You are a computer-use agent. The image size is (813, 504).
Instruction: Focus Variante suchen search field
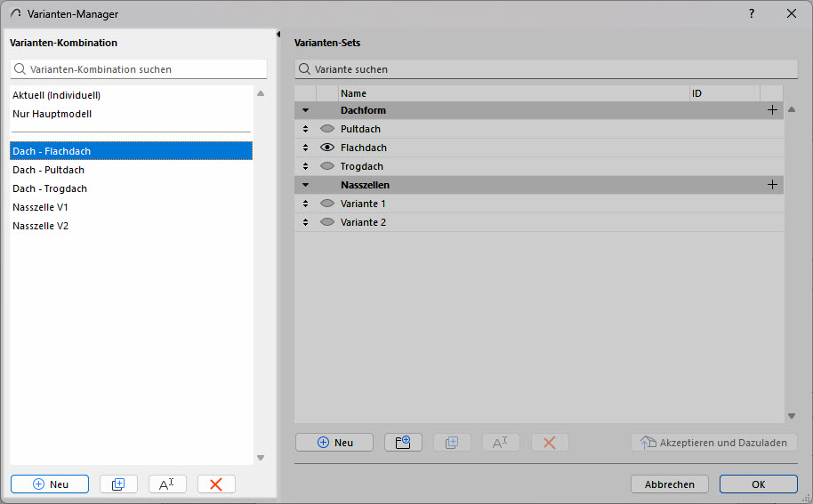(x=546, y=69)
